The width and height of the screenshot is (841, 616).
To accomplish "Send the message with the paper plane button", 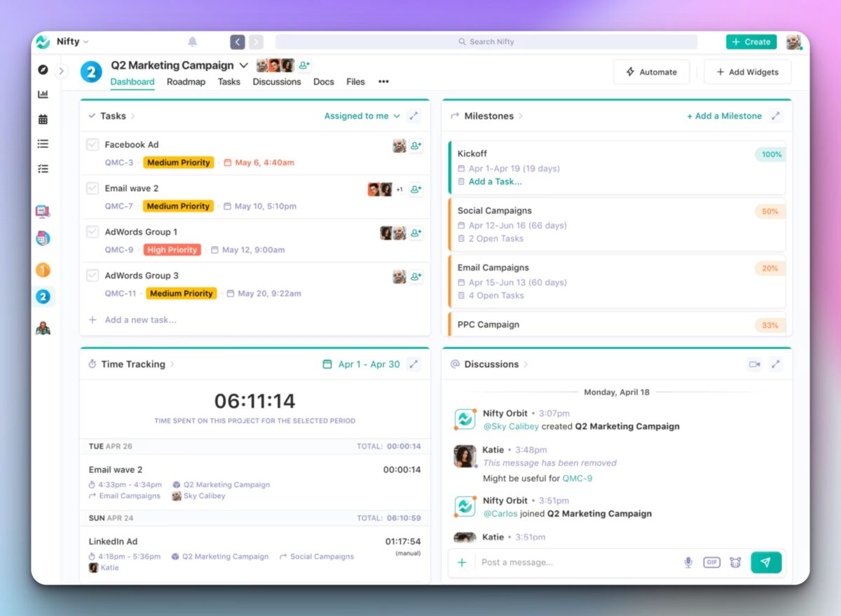I will click(766, 562).
